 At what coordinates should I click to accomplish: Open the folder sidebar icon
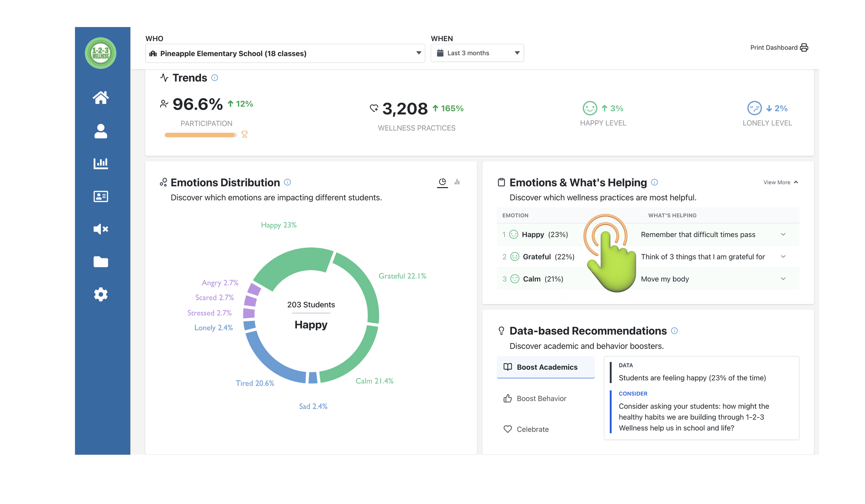(x=100, y=262)
